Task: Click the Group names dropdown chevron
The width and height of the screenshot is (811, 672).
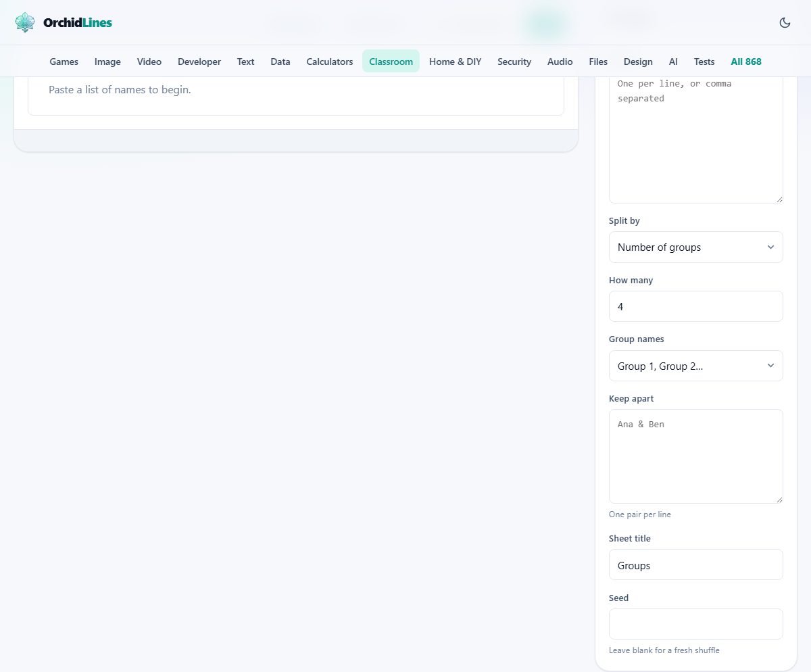Action: (770, 366)
